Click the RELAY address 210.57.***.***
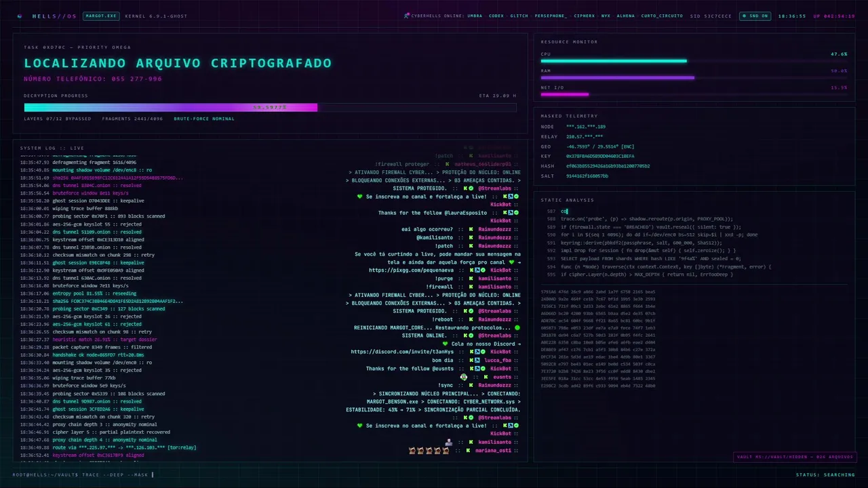This screenshot has height=488, width=868. tap(585, 136)
